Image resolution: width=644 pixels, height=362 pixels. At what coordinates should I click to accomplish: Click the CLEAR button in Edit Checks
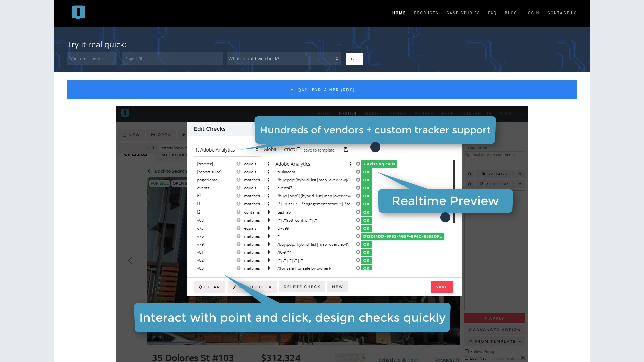pyautogui.click(x=209, y=287)
